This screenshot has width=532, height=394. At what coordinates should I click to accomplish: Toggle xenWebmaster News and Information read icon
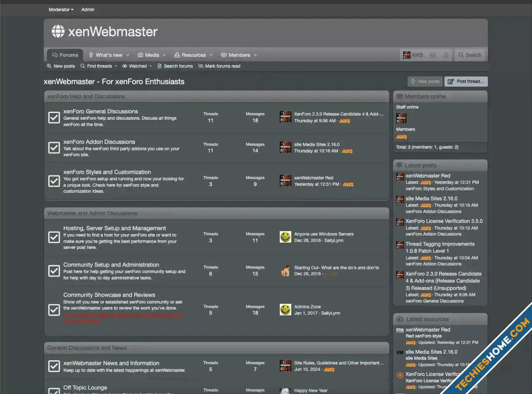click(54, 366)
